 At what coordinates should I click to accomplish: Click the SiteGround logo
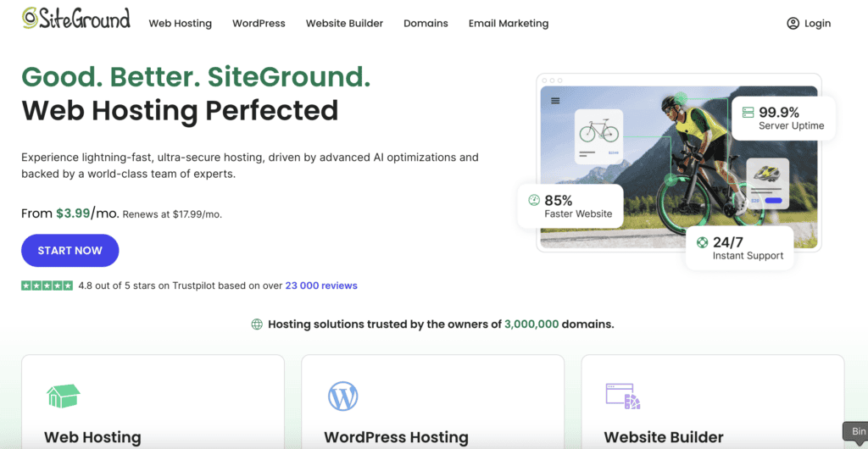[x=76, y=19]
